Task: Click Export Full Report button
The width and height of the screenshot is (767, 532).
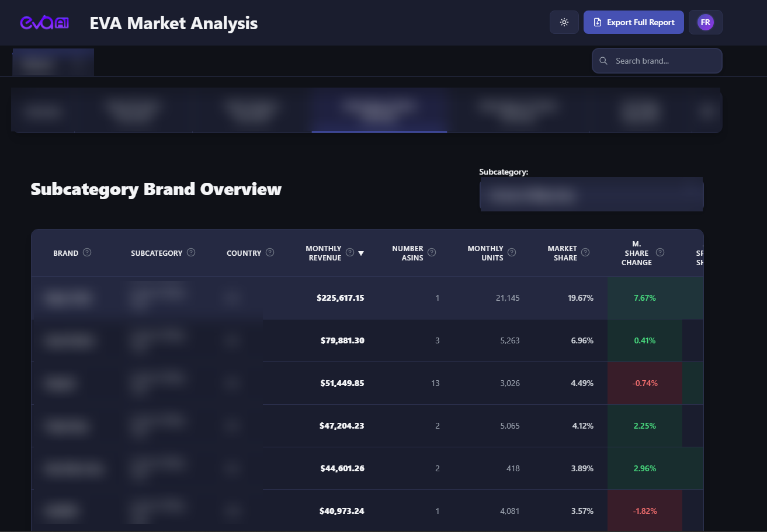Action: [633, 22]
